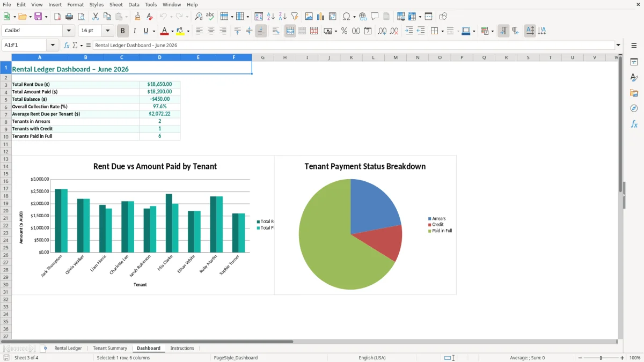Click into the formula input line
This screenshot has height=362, width=644.
click(354, 45)
